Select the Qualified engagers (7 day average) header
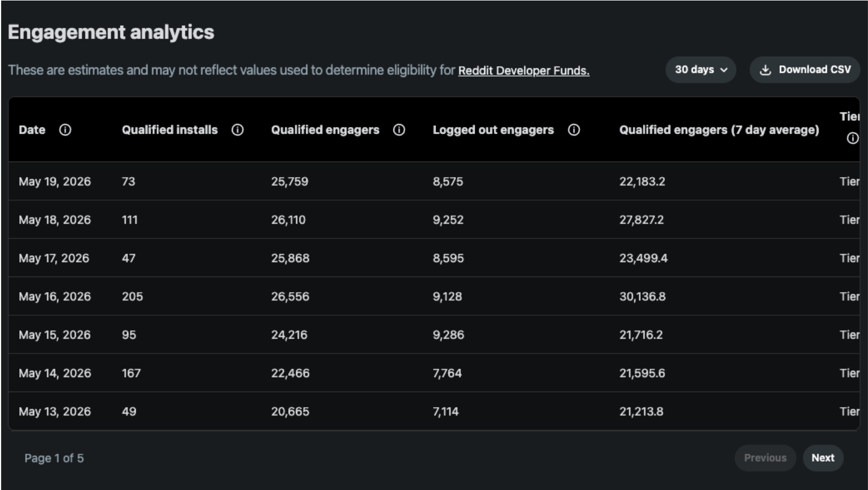 [x=719, y=130]
